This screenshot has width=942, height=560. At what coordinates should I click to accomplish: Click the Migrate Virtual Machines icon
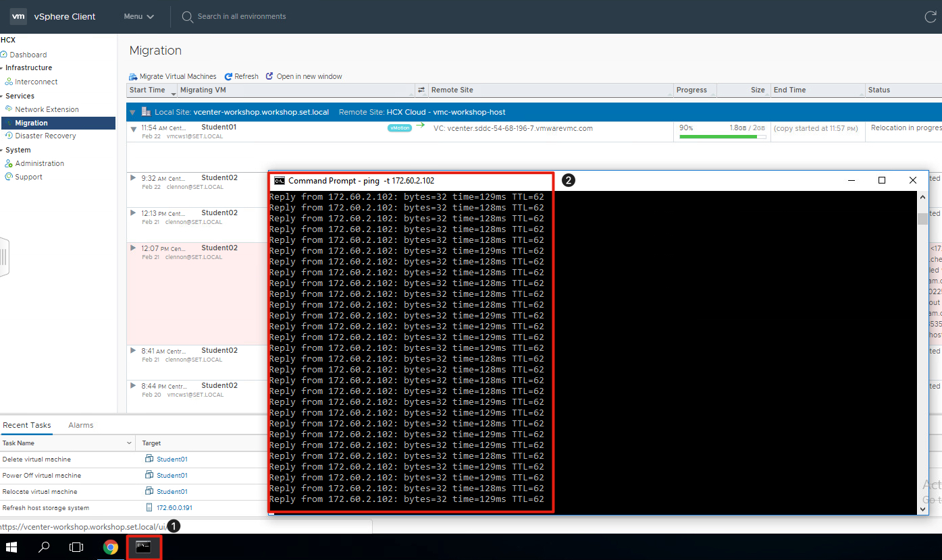click(133, 77)
